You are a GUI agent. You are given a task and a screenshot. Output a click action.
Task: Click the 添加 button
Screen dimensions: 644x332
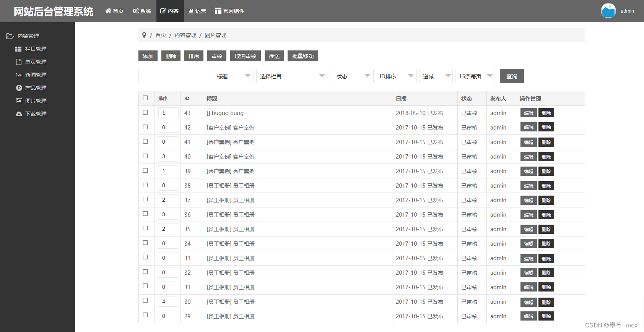pyautogui.click(x=148, y=56)
